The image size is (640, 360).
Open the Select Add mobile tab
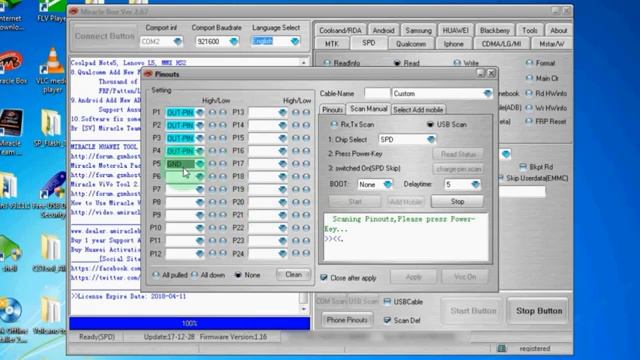pos(418,109)
